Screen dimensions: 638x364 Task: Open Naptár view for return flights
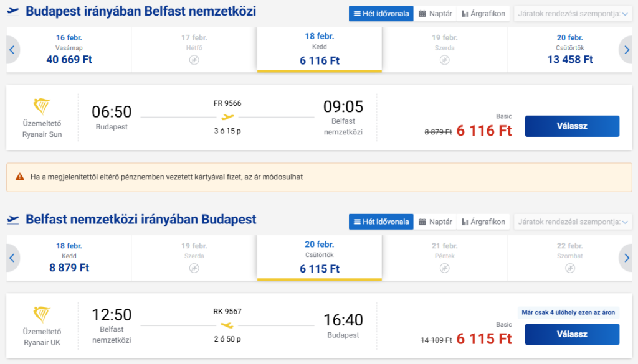[x=436, y=222]
